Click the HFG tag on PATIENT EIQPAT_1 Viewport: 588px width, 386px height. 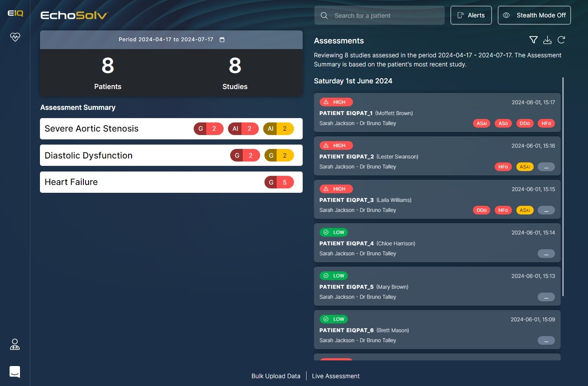pos(546,123)
